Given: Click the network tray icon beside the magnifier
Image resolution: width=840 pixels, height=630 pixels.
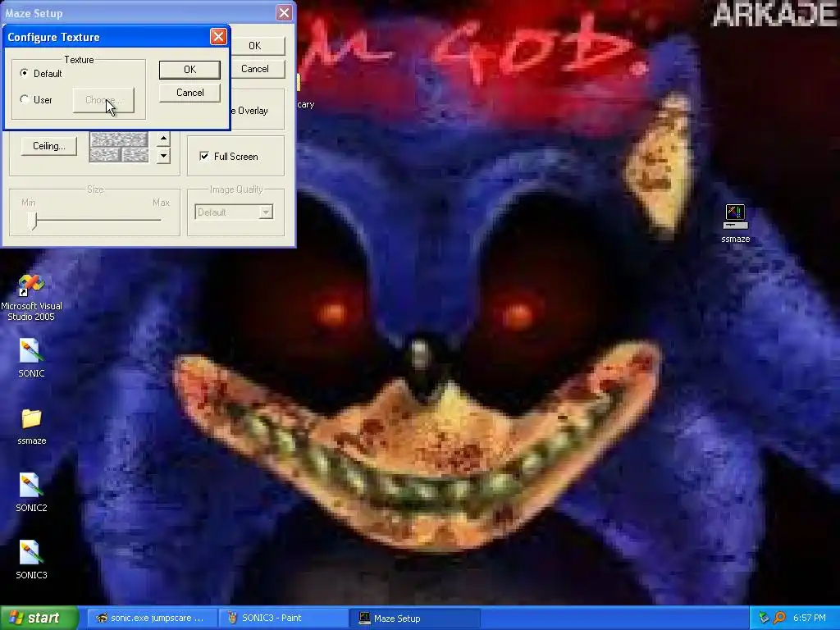Looking at the screenshot, I should 764,618.
